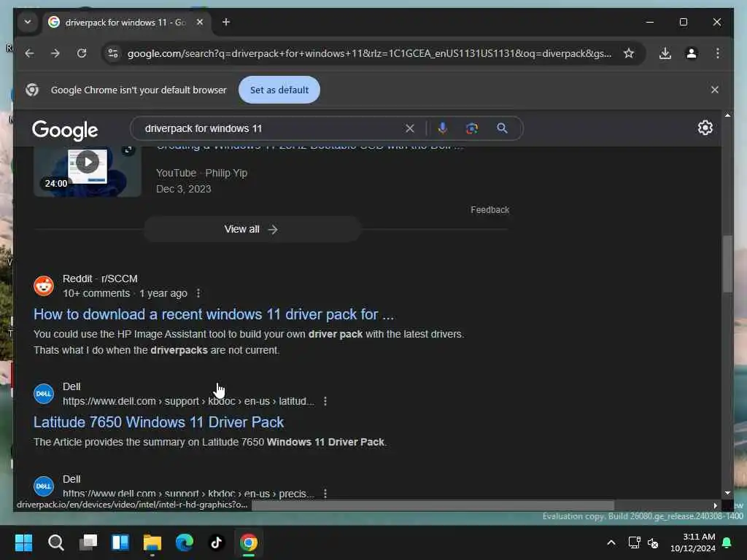The width and height of the screenshot is (747, 560).
Task: Click Dell icon beside precis result
Action: pyautogui.click(x=44, y=486)
